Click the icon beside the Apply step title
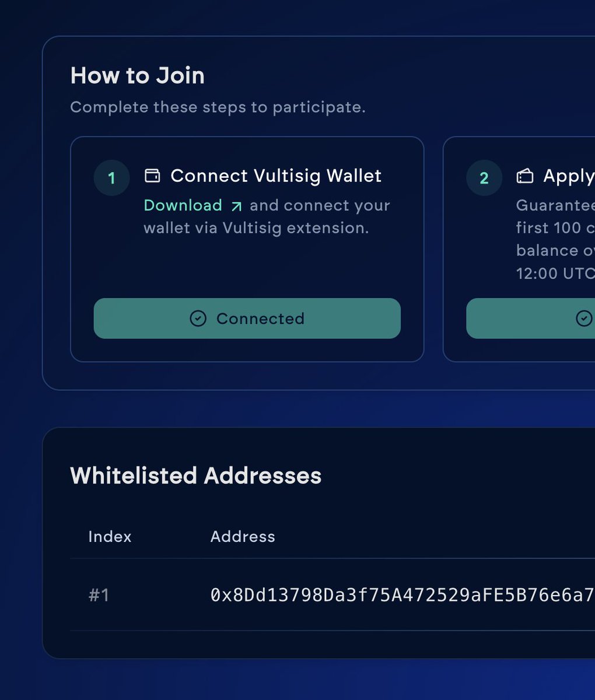The image size is (595, 700). 525,176
